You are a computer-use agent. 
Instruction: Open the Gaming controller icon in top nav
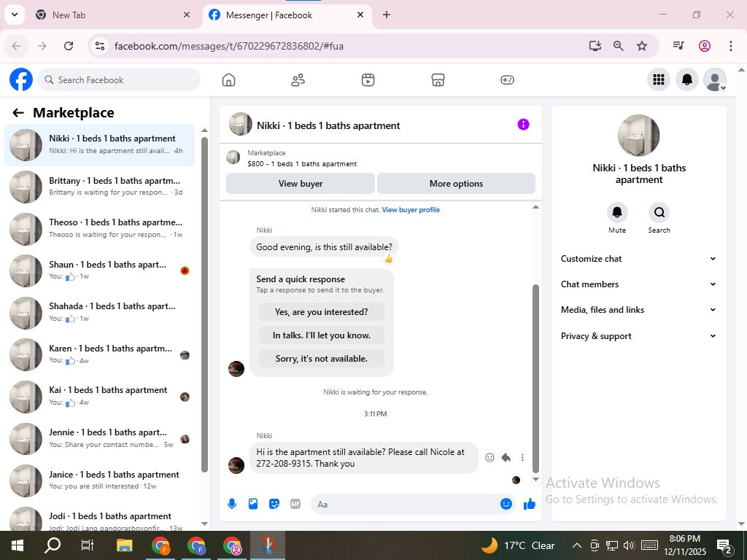coord(507,80)
